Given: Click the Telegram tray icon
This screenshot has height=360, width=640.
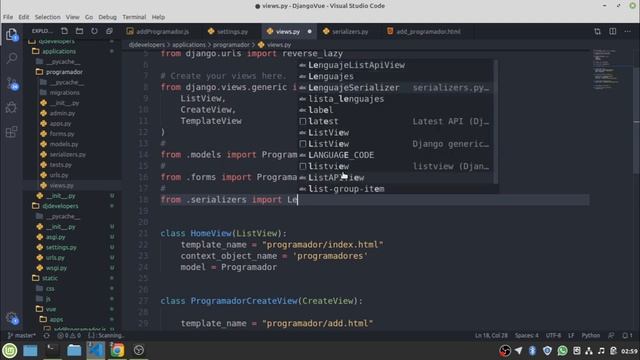Looking at the screenshot, I should [518, 351].
